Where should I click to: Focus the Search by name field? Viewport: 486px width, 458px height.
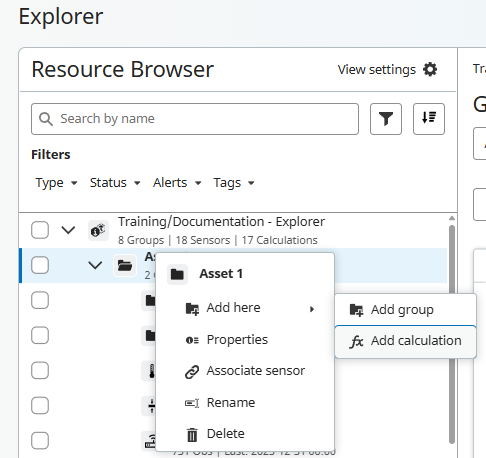point(195,119)
